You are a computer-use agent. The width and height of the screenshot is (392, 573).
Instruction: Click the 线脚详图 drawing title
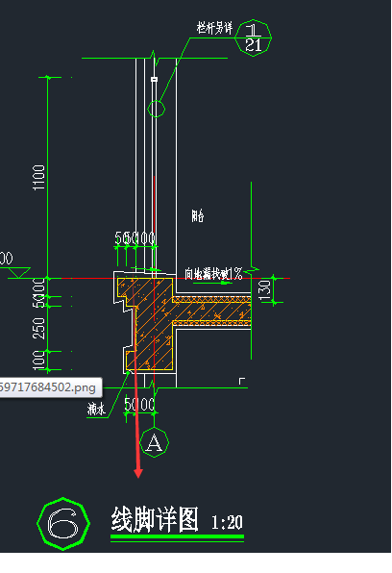coord(155,519)
